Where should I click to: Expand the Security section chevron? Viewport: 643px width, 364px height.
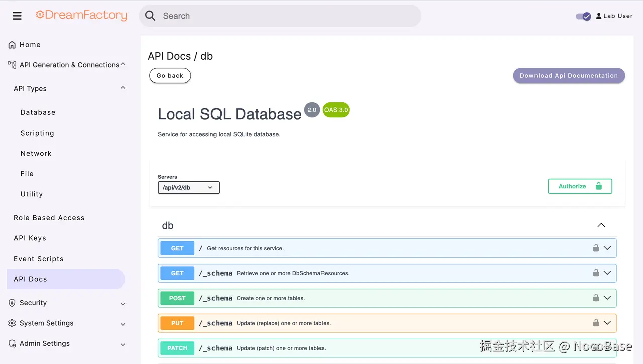tap(123, 304)
